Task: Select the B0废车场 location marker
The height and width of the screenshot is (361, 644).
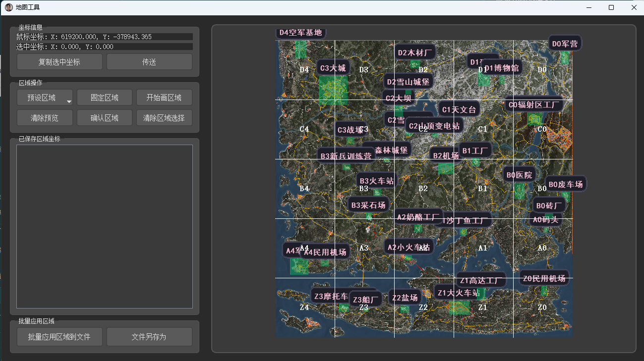Action: (566, 184)
